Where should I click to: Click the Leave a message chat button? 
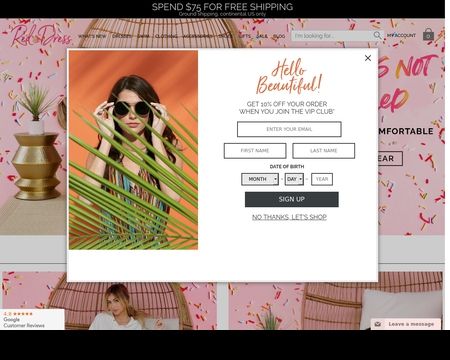coord(406,324)
